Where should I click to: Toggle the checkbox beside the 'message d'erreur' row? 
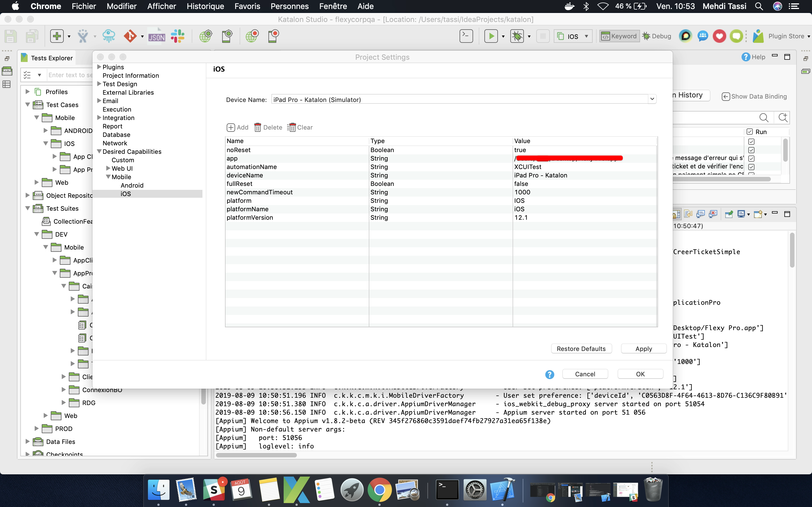click(751, 158)
